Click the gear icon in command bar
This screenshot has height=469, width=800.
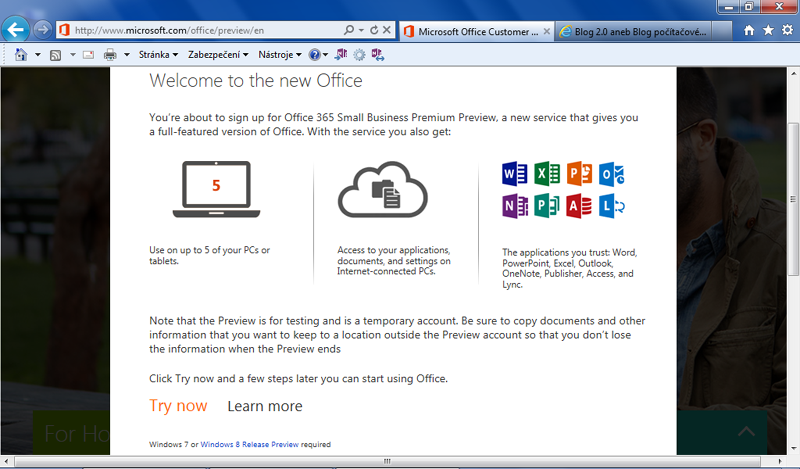pos(359,55)
